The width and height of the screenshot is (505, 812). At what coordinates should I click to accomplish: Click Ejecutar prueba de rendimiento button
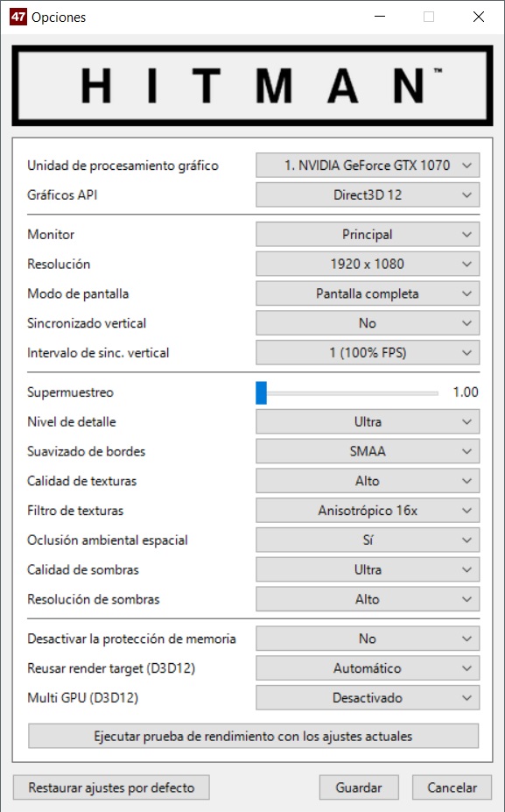coord(253,736)
